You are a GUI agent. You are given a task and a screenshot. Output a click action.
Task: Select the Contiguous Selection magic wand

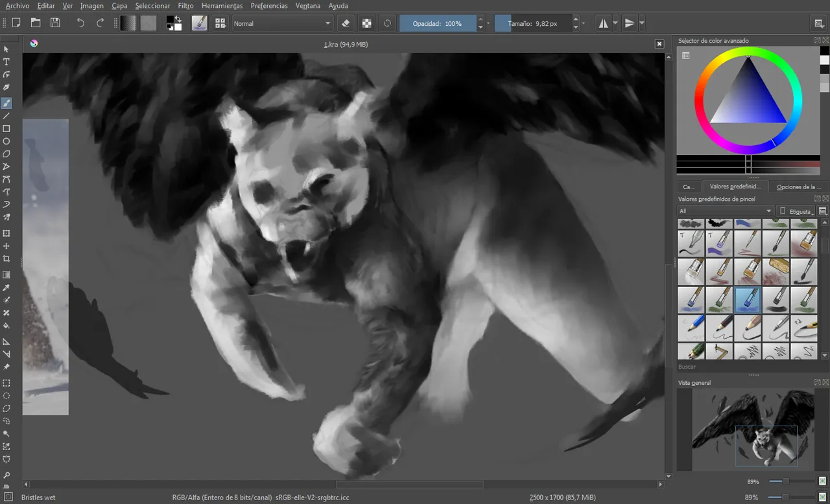[x=6, y=434]
